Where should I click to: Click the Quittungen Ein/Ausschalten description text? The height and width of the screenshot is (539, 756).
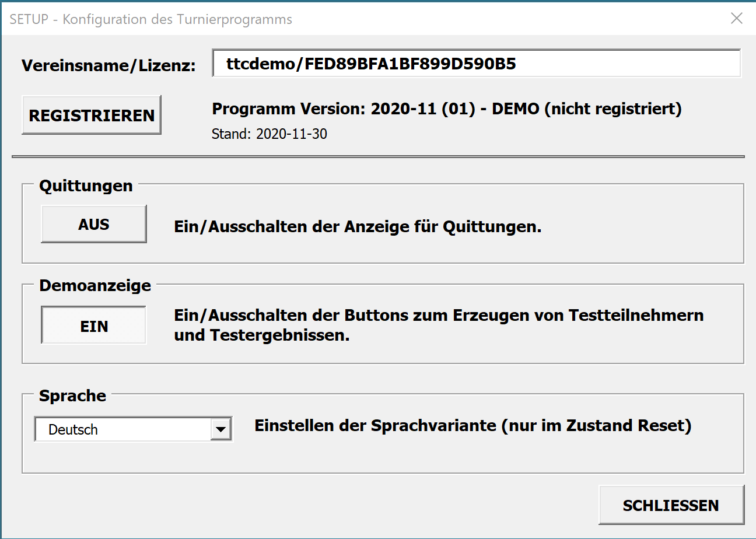click(x=358, y=227)
